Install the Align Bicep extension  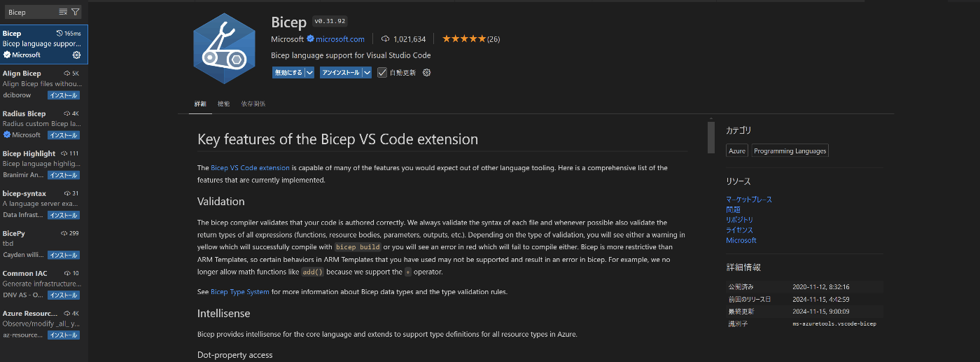(x=64, y=95)
